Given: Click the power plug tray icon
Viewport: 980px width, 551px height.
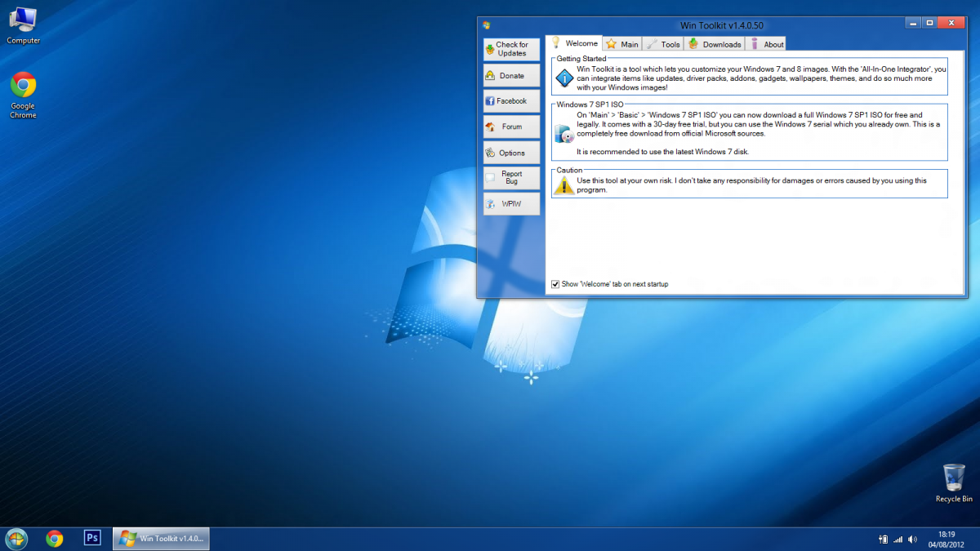Looking at the screenshot, I should point(884,539).
